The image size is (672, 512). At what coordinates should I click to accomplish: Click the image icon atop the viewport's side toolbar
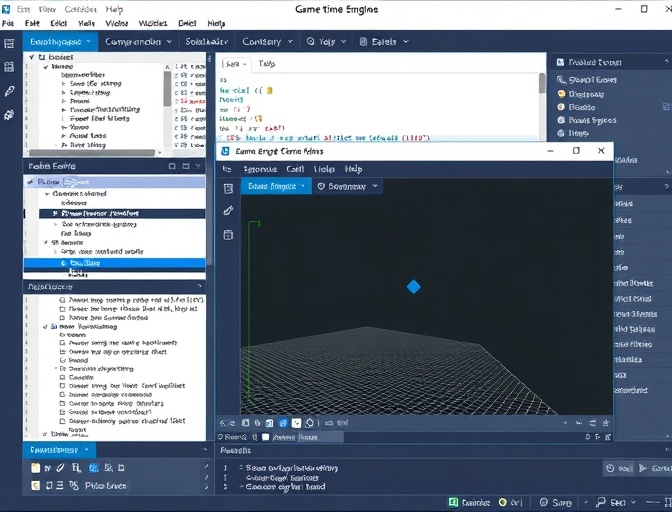click(228, 187)
